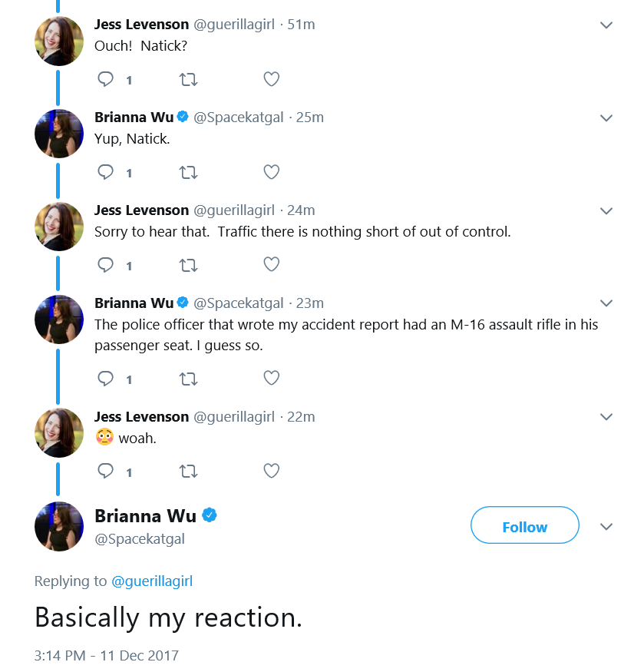The width and height of the screenshot is (644, 672).
Task: Open the chevron menu beside the Follow button
Action: click(606, 527)
